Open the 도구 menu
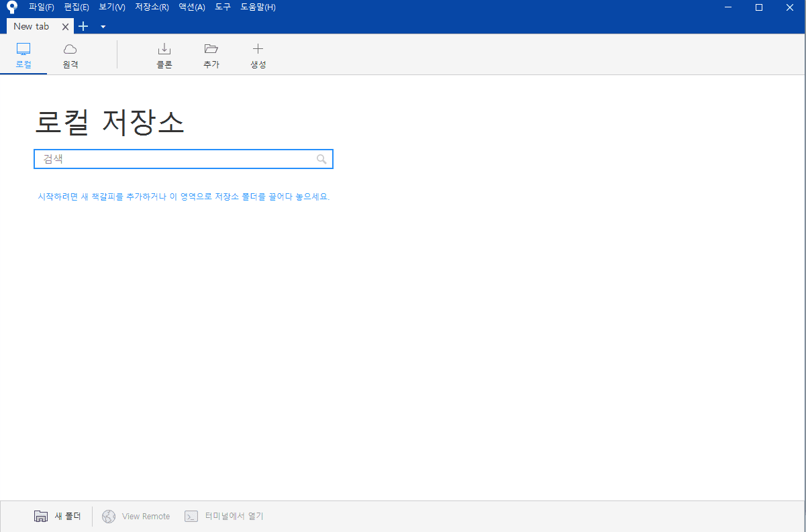806x532 pixels. point(223,7)
